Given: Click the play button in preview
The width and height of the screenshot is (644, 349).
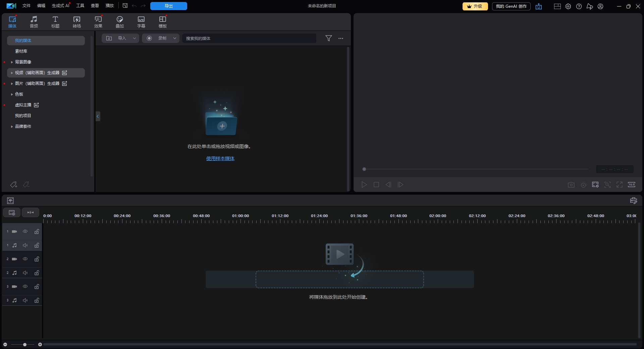Looking at the screenshot, I should pos(364,185).
